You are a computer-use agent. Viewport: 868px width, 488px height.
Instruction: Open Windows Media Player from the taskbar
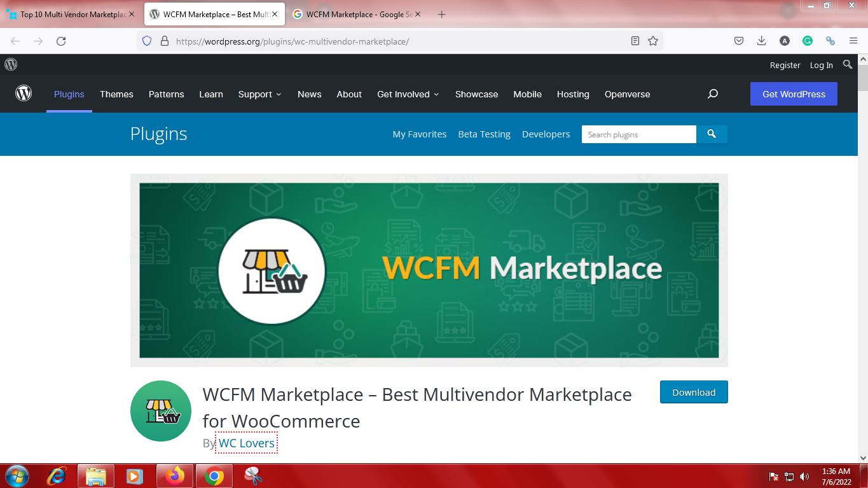point(134,476)
